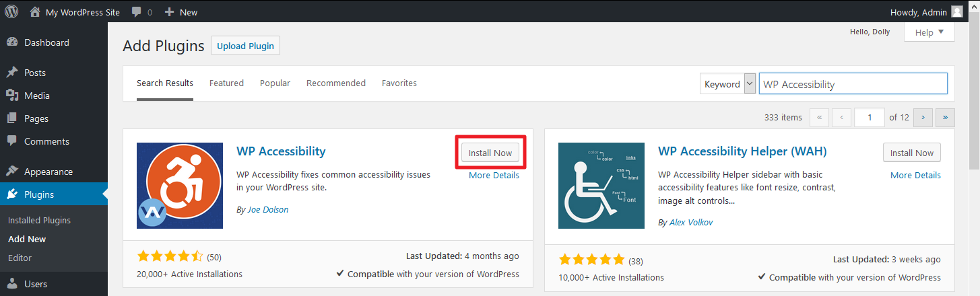Open the comments bubble icon in admin bar

coord(137,12)
